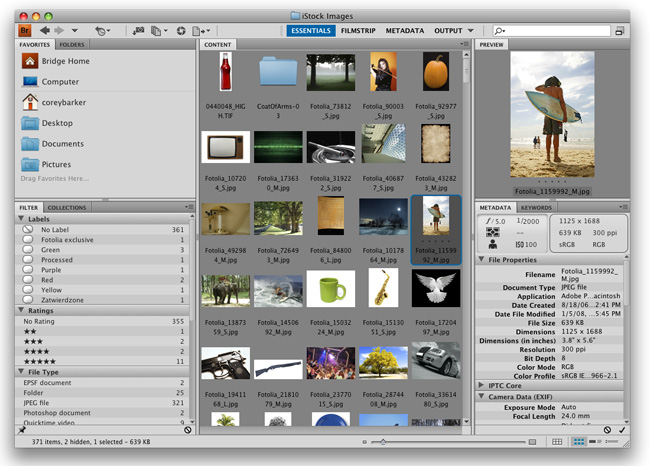Viewport: 650px width, 466px height.
Task: Switch to the FILMSTRIP workspace
Action: click(x=357, y=31)
